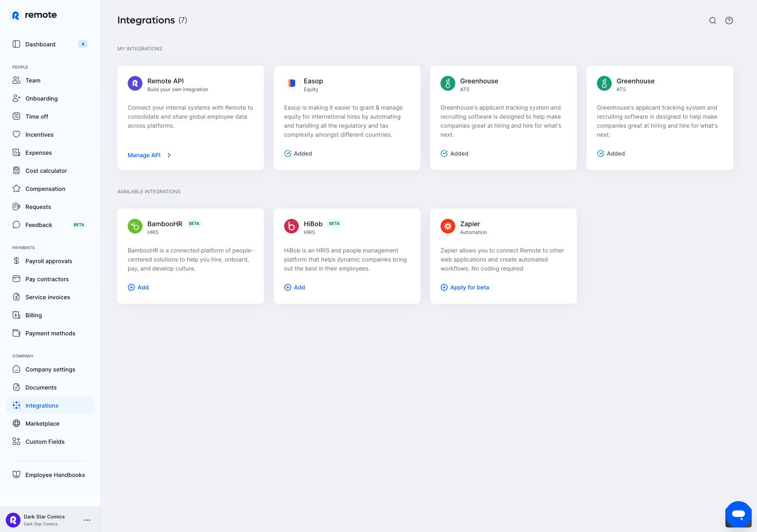Open the account options ellipsis menu
757x532 pixels.
(87, 520)
